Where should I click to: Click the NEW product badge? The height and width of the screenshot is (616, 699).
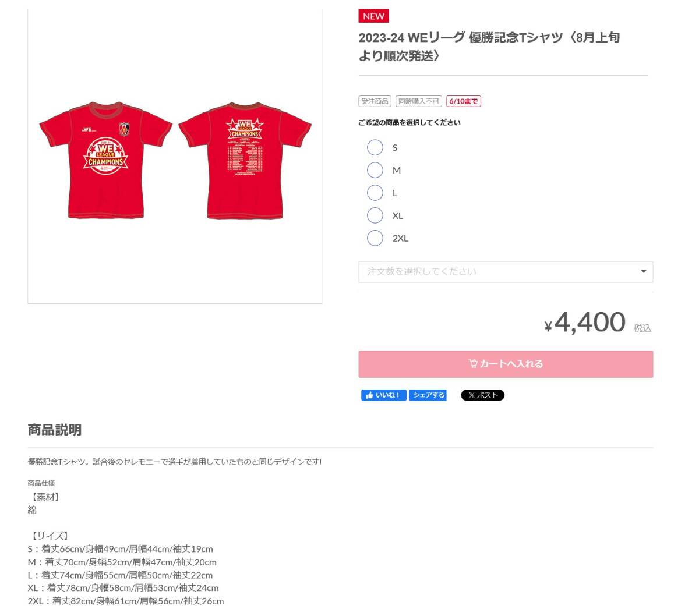373,16
